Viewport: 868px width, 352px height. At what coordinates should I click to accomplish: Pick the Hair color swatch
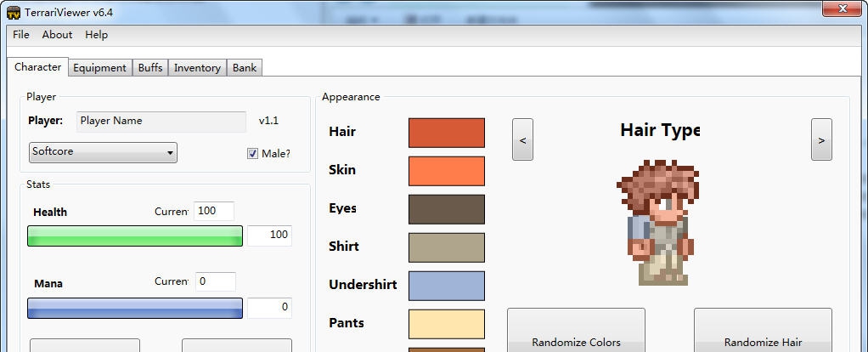coord(447,133)
